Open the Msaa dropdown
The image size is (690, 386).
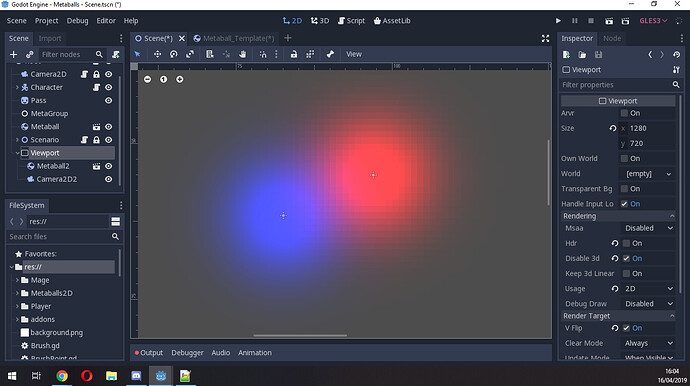pyautogui.click(x=648, y=228)
